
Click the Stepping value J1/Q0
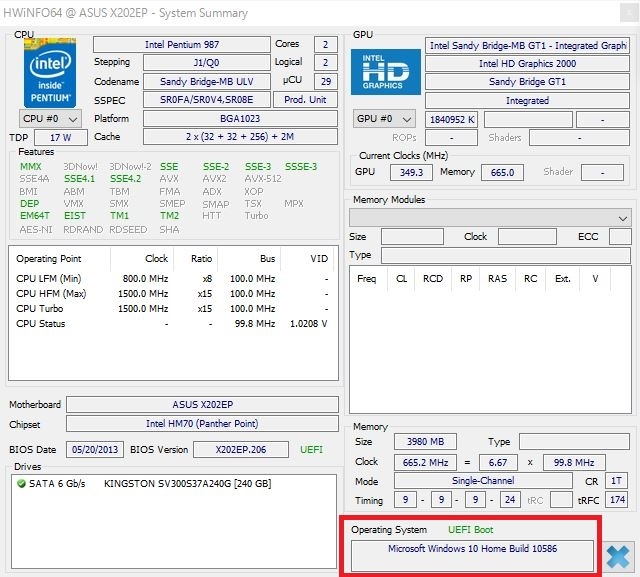click(x=207, y=62)
